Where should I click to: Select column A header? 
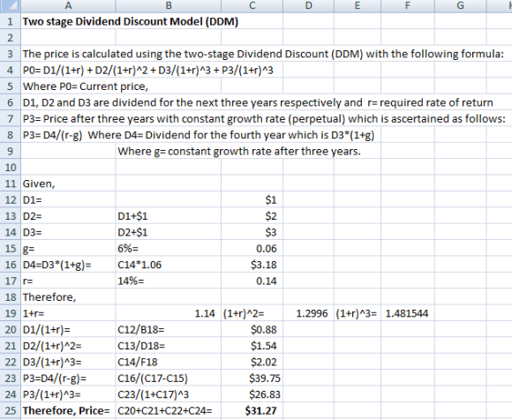click(x=68, y=5)
